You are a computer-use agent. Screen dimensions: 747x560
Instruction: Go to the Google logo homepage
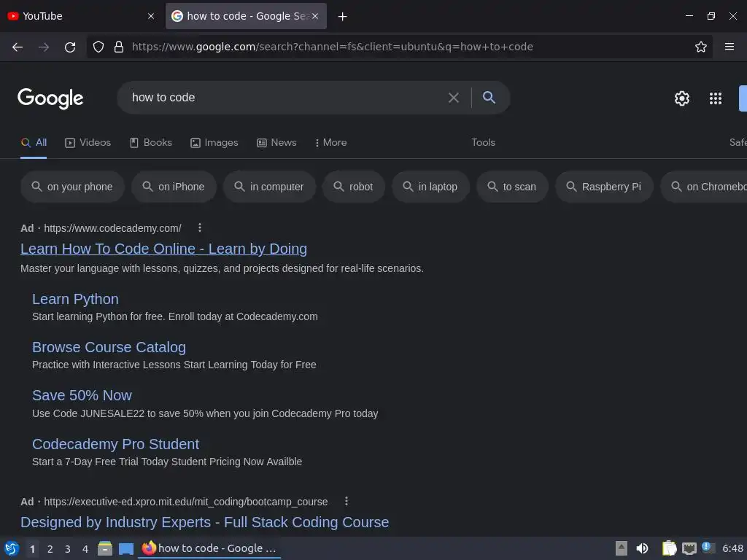(50, 98)
